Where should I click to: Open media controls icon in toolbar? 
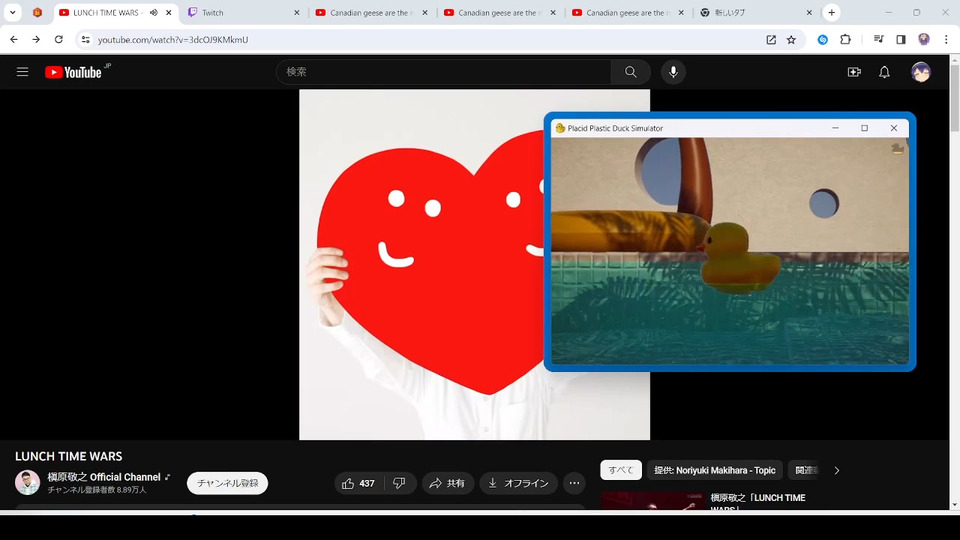(879, 39)
